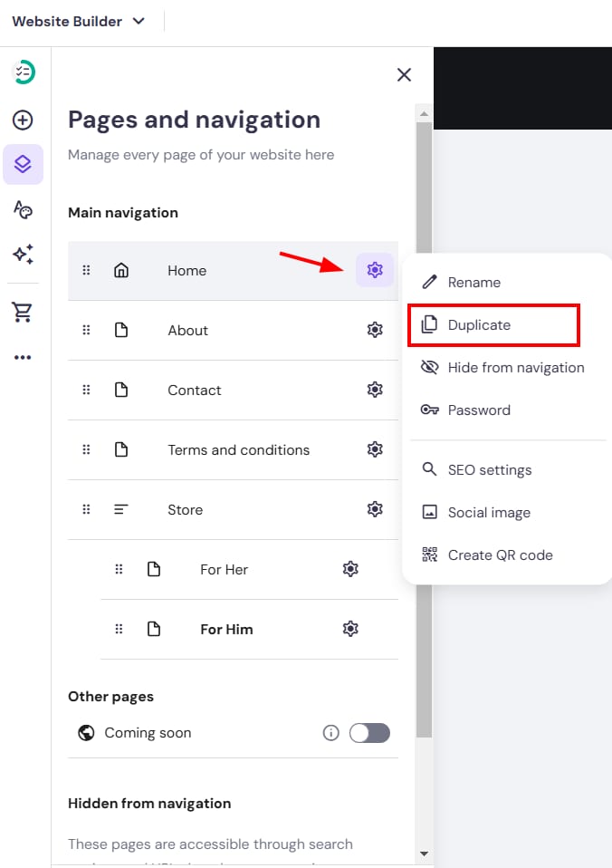Open the checklist progress icon in sidebar
The width and height of the screenshot is (612, 868).
point(24,72)
